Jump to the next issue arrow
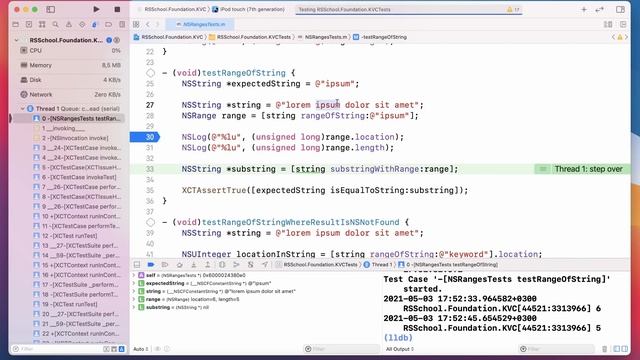The height and width of the screenshot is (360, 640). (x=627, y=37)
